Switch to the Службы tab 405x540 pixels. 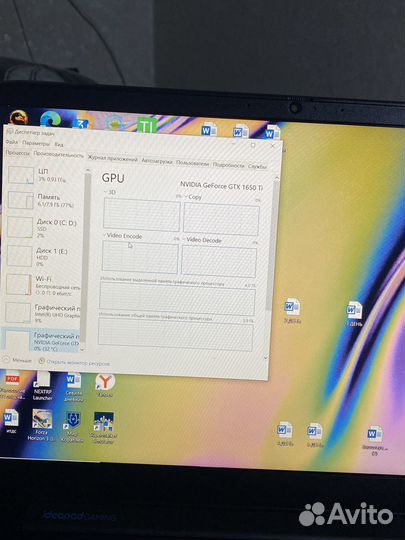[258, 166]
